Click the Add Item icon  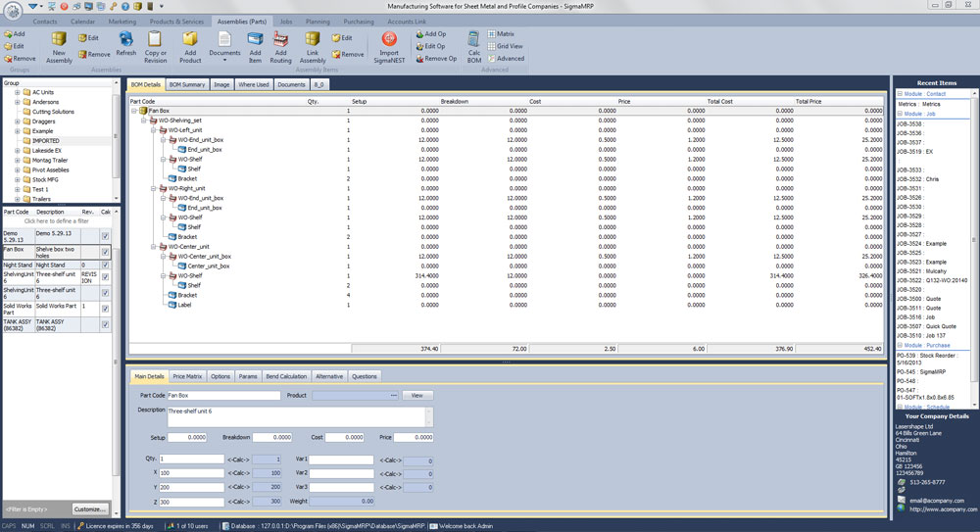pos(255,39)
